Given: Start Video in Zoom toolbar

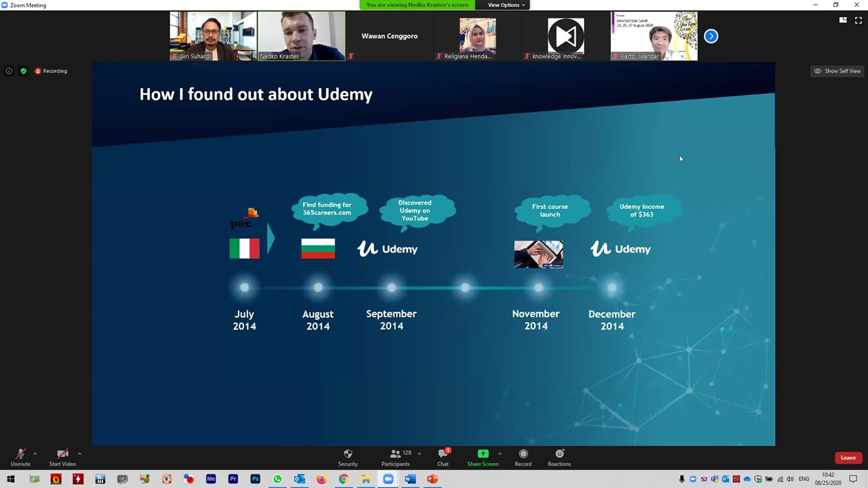Looking at the screenshot, I should pyautogui.click(x=62, y=457).
